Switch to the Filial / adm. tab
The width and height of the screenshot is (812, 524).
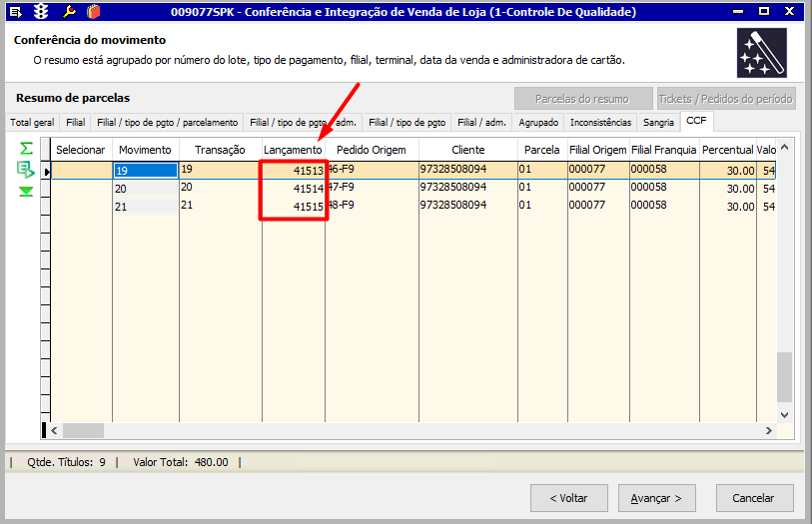click(481, 123)
